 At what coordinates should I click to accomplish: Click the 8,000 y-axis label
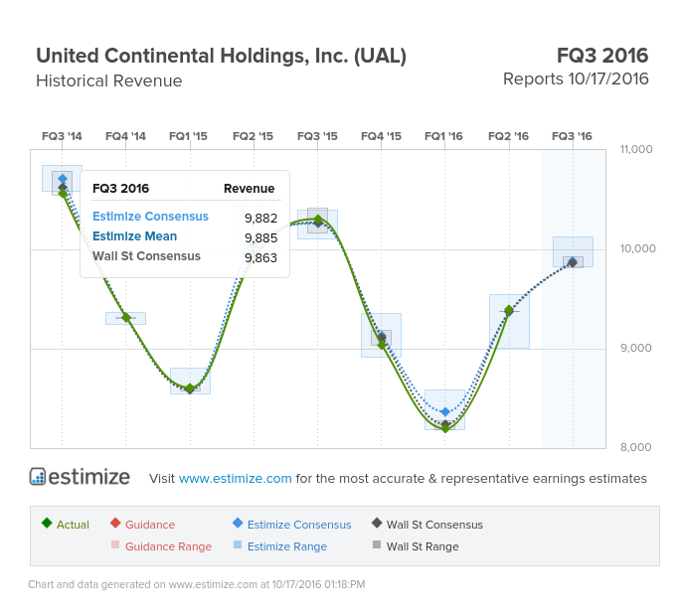[636, 447]
